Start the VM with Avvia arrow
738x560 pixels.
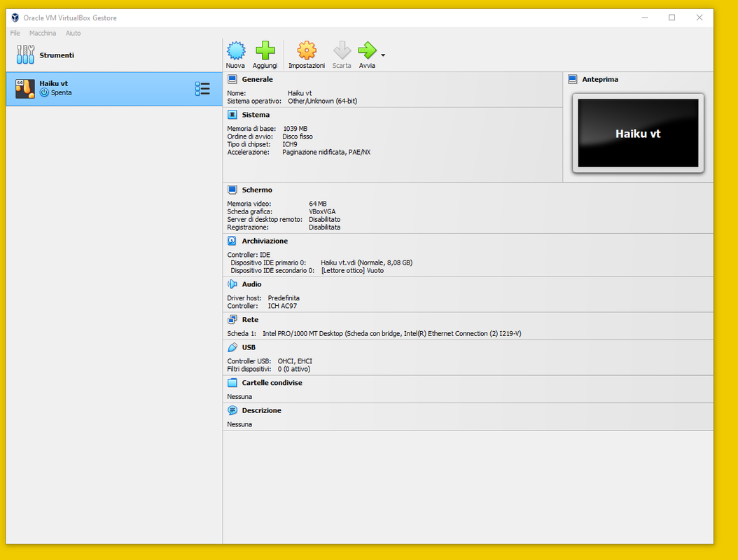367,50
